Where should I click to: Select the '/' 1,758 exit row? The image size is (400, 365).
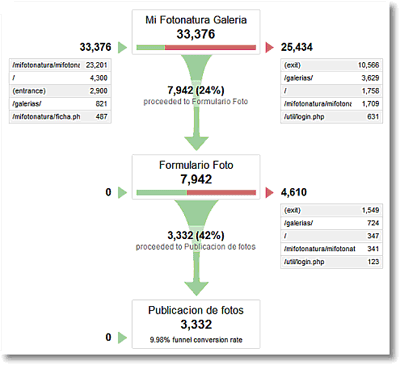331,91
